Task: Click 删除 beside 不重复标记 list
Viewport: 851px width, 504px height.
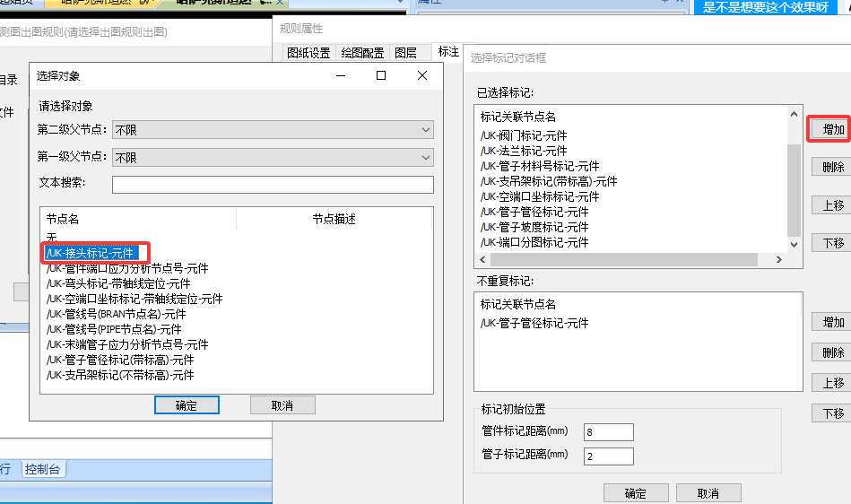Action: point(833,352)
